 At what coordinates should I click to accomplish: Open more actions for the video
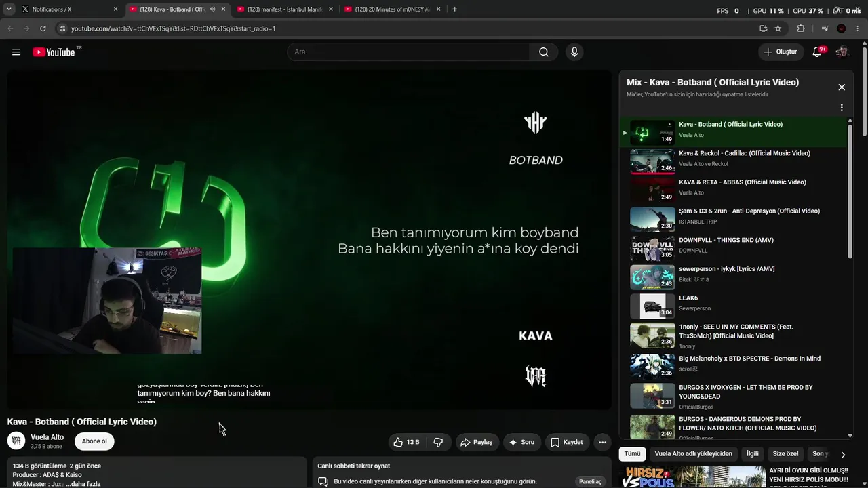602,442
